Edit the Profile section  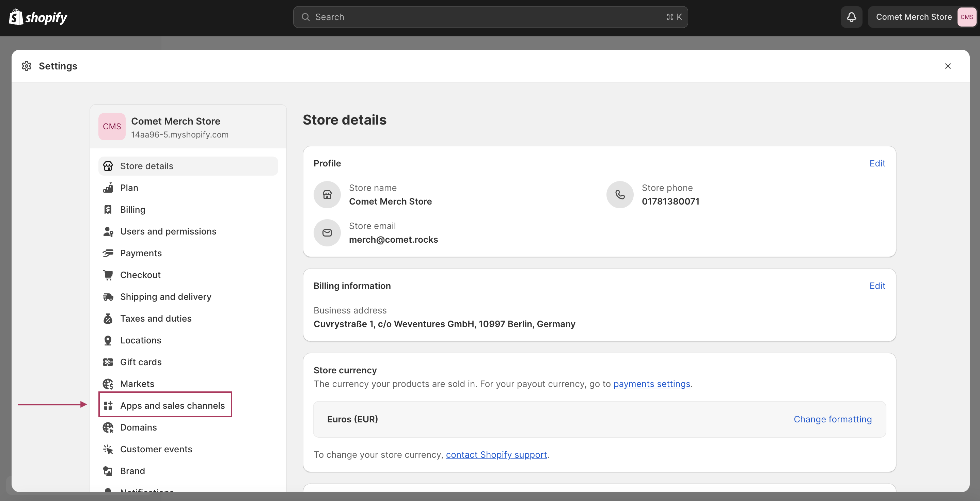[x=877, y=163]
